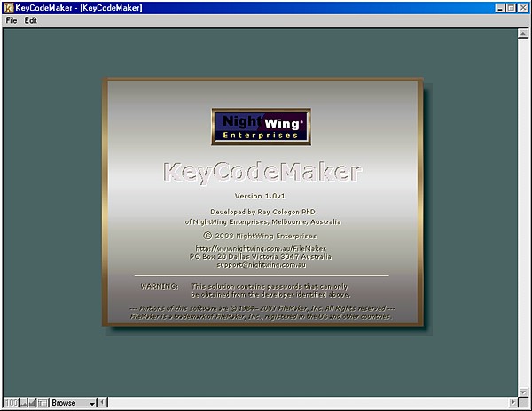Click the NightWing Enterprises logo
The height and width of the screenshot is (411, 532).
pos(261,127)
